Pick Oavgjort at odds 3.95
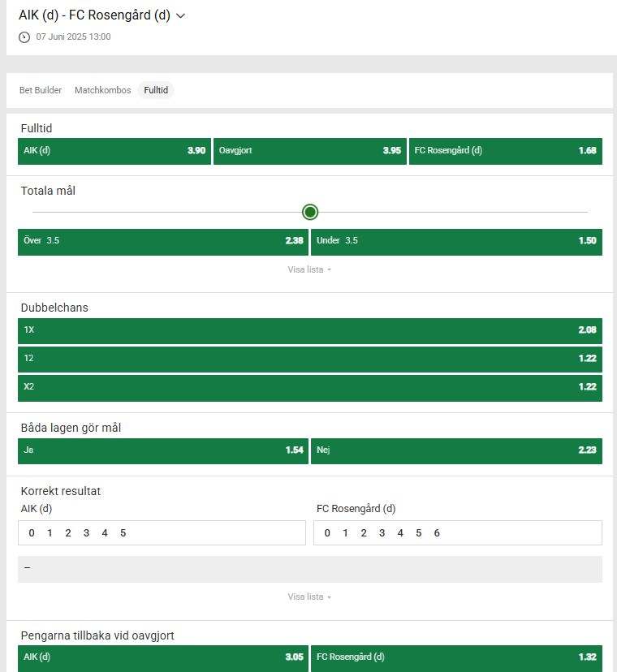The height and width of the screenshot is (672, 617). click(309, 151)
